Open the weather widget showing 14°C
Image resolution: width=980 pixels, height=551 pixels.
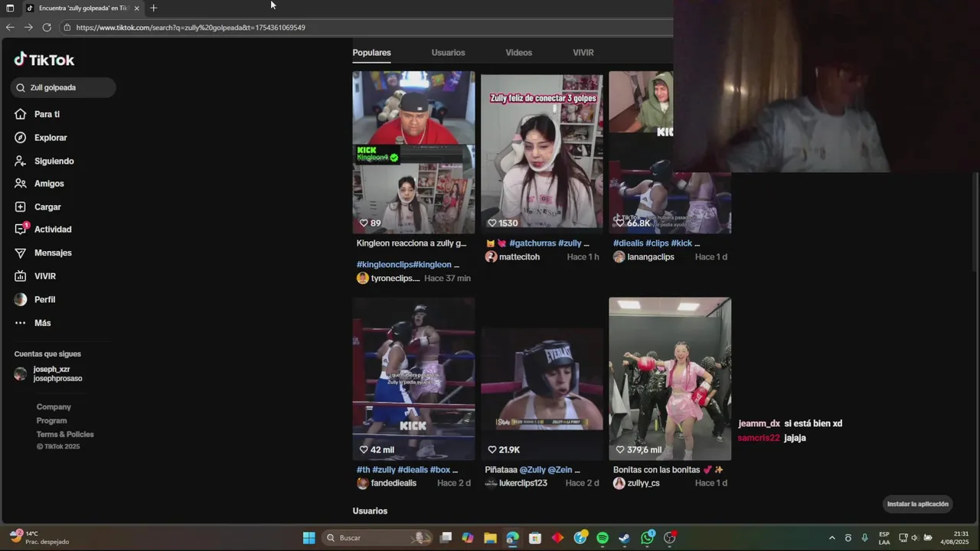40,537
